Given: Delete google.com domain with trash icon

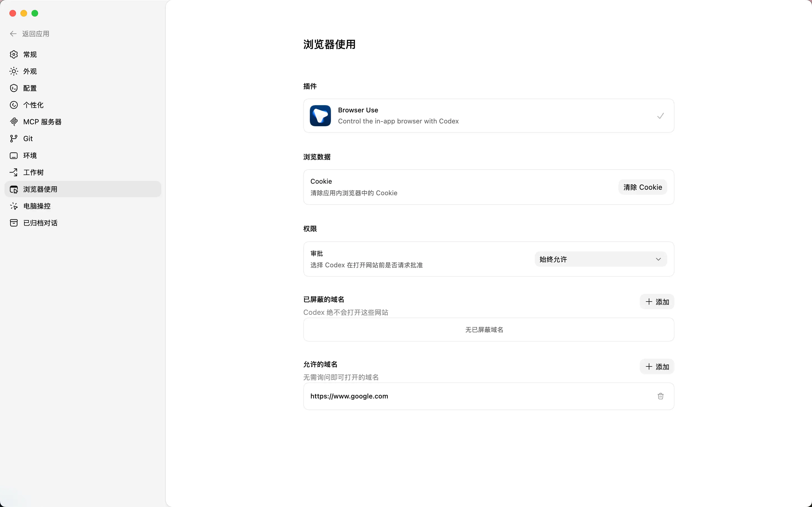Looking at the screenshot, I should coord(660,396).
